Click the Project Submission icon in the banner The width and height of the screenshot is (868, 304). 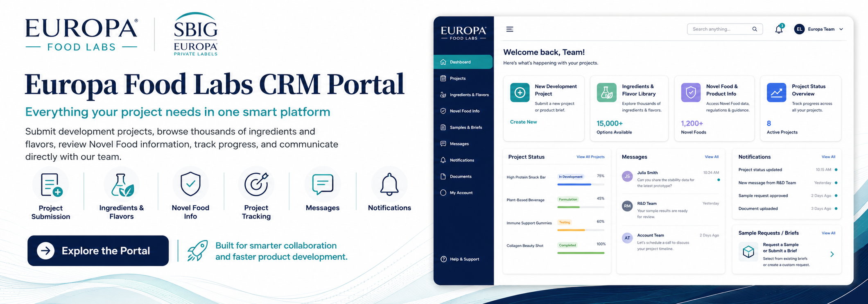tap(51, 185)
